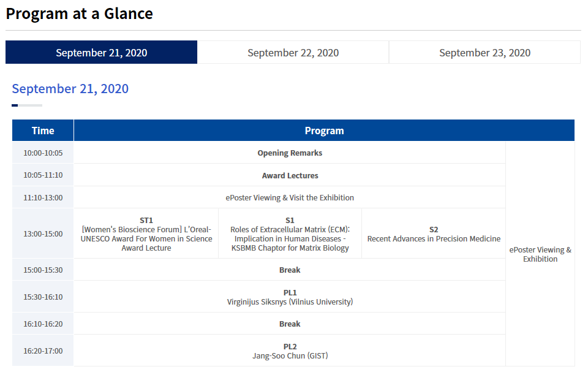Open the ST1 Women's Bioscience Forum session
Image resolution: width=588 pixels, height=372 pixels.
tap(146, 234)
